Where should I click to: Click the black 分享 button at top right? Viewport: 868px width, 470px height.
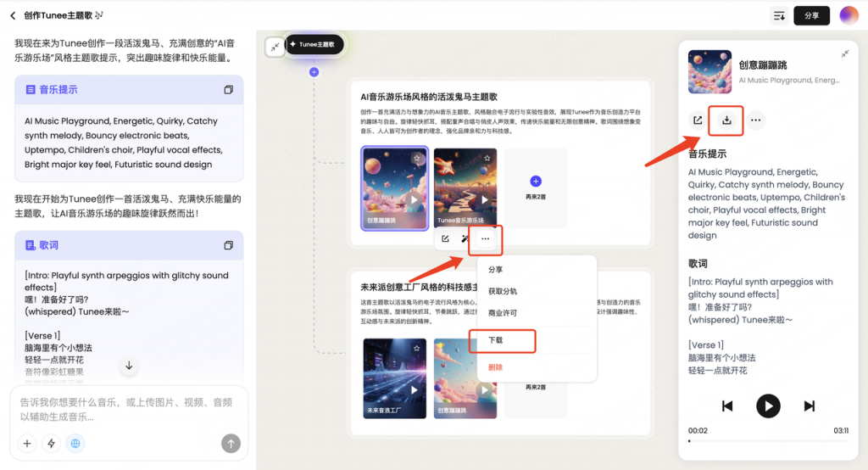pos(811,15)
